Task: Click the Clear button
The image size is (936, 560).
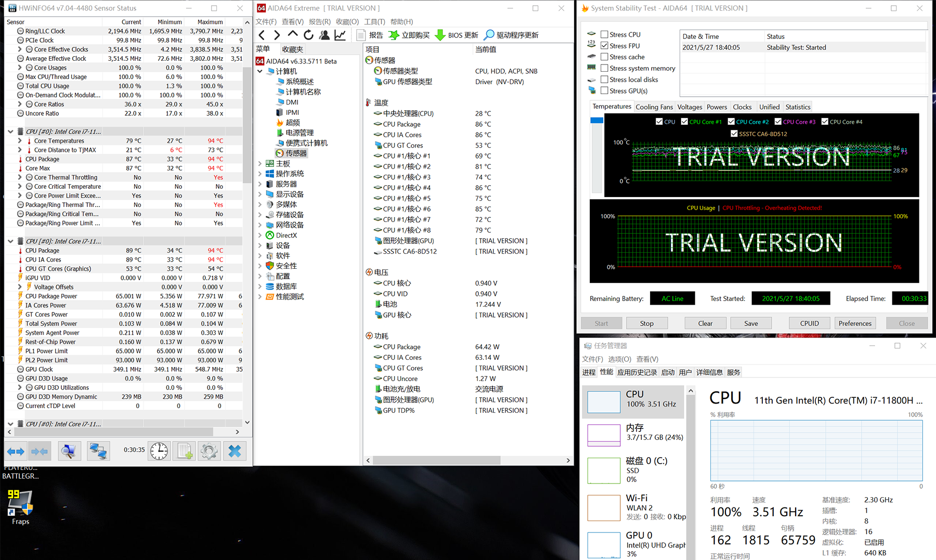Action: coord(705,323)
